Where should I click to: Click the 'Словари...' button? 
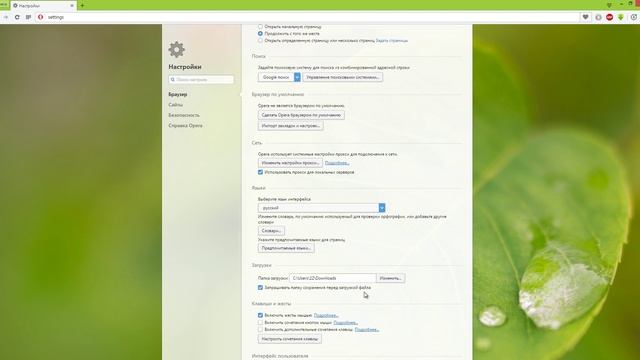271,231
